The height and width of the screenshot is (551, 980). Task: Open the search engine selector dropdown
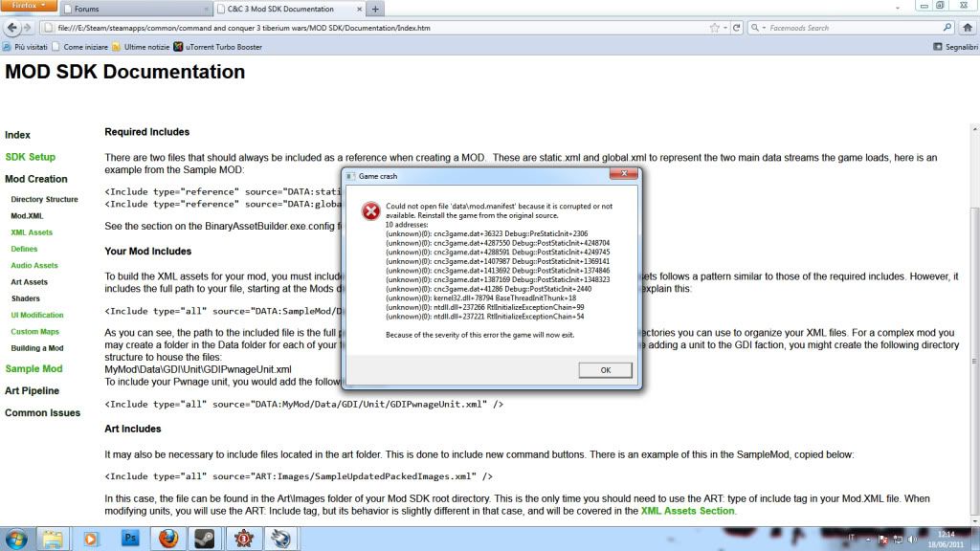click(758, 28)
